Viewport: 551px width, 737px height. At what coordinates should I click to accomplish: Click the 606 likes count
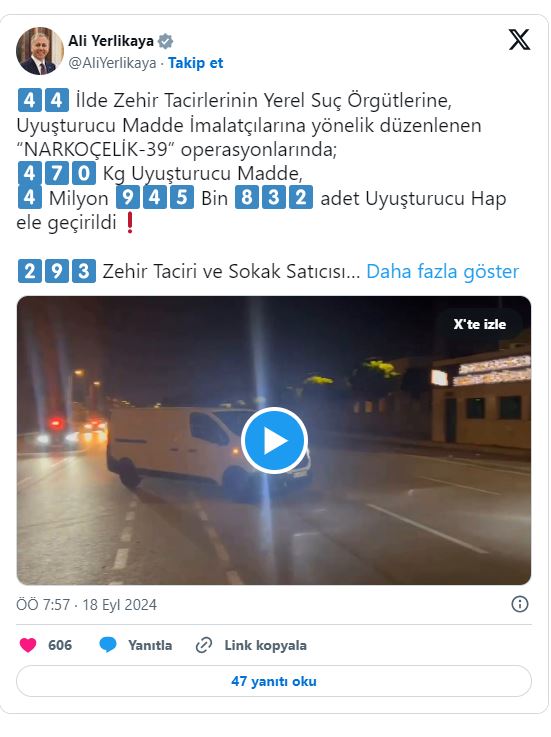tap(60, 645)
